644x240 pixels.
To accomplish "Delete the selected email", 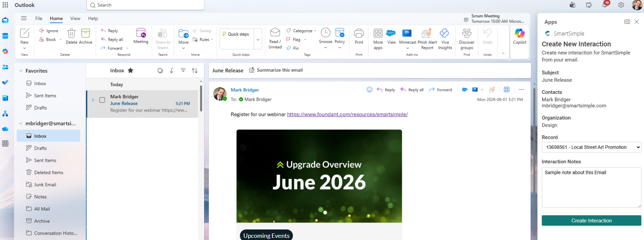I will 71,33.
